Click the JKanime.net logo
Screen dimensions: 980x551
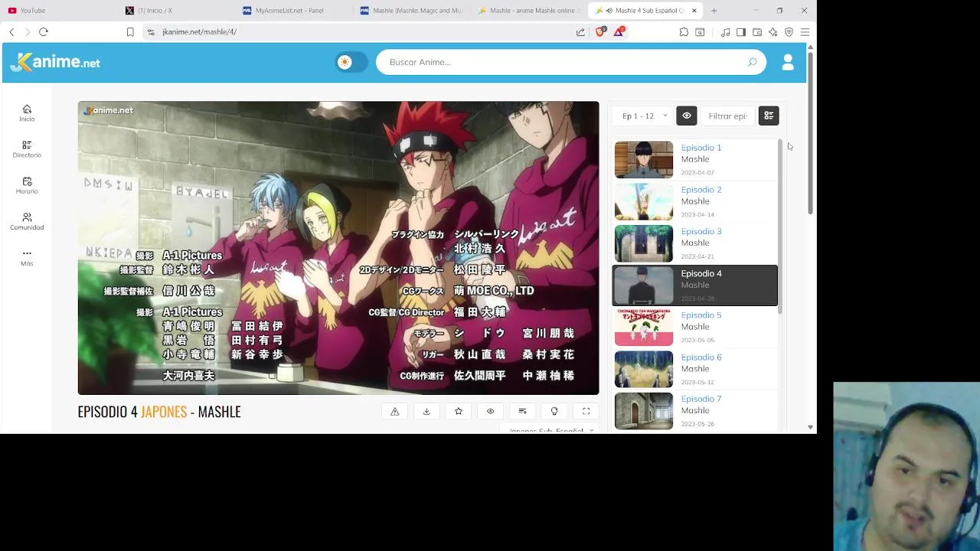56,62
